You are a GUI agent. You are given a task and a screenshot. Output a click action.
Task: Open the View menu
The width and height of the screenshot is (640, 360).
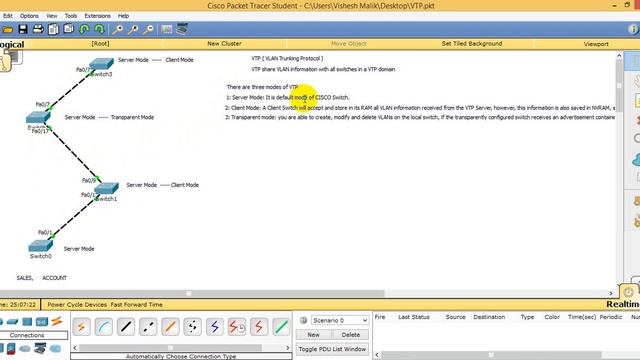[x=51, y=16]
